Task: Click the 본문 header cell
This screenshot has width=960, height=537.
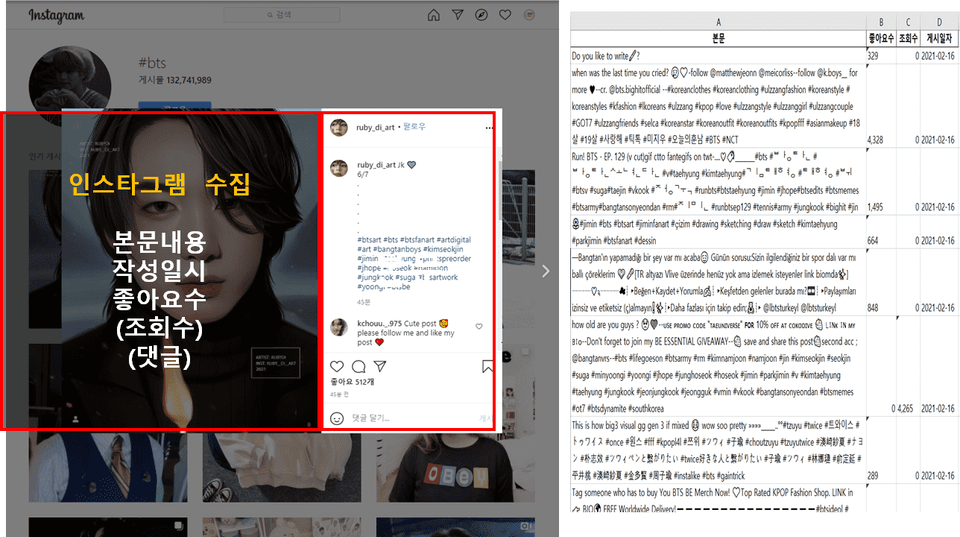Action: tap(718, 38)
